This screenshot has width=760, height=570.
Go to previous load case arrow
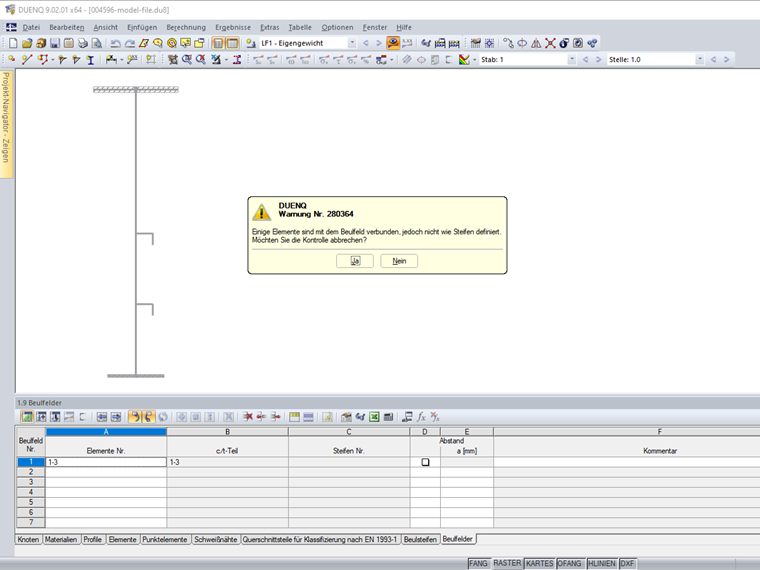[x=365, y=43]
